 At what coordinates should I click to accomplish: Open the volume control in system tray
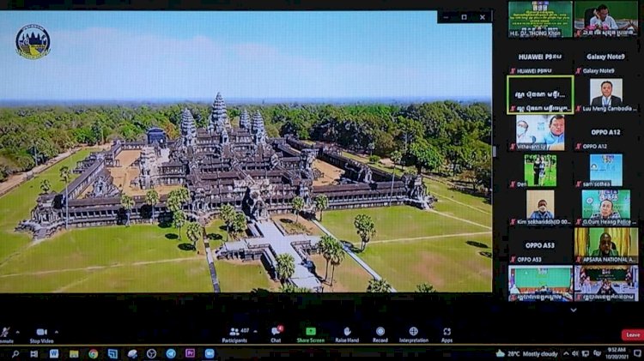(575, 353)
